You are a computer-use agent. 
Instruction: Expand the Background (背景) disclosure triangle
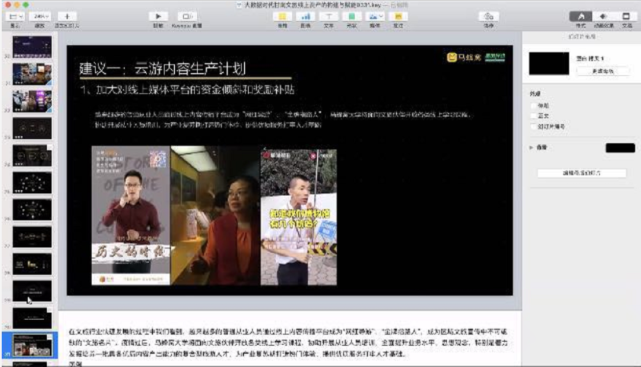tap(531, 147)
